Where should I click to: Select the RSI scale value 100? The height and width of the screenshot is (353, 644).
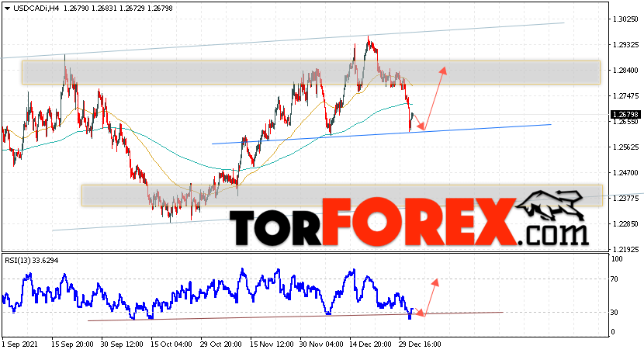pyautogui.click(x=617, y=259)
